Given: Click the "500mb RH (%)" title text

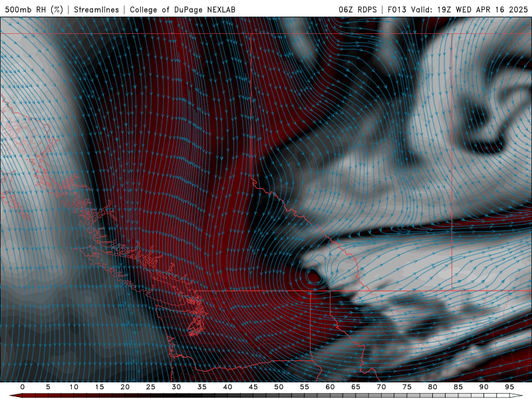Looking at the screenshot, I should point(34,9).
